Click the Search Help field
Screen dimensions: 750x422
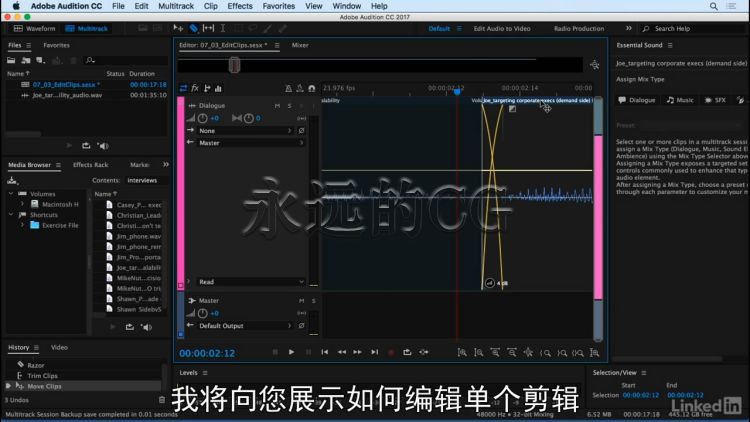(x=694, y=29)
